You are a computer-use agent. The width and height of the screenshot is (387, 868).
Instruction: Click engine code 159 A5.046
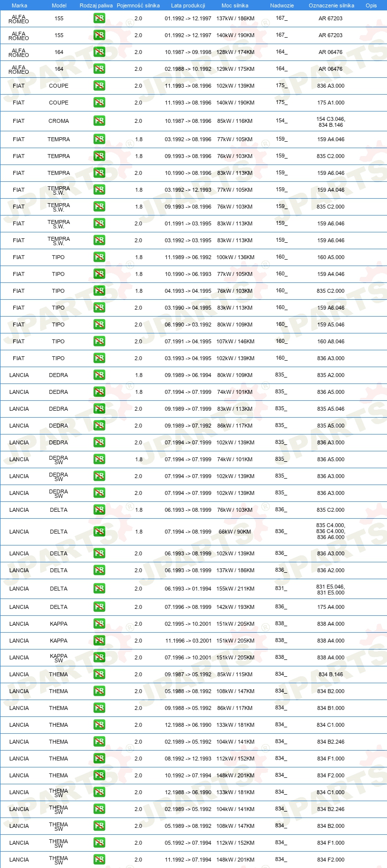click(x=331, y=325)
